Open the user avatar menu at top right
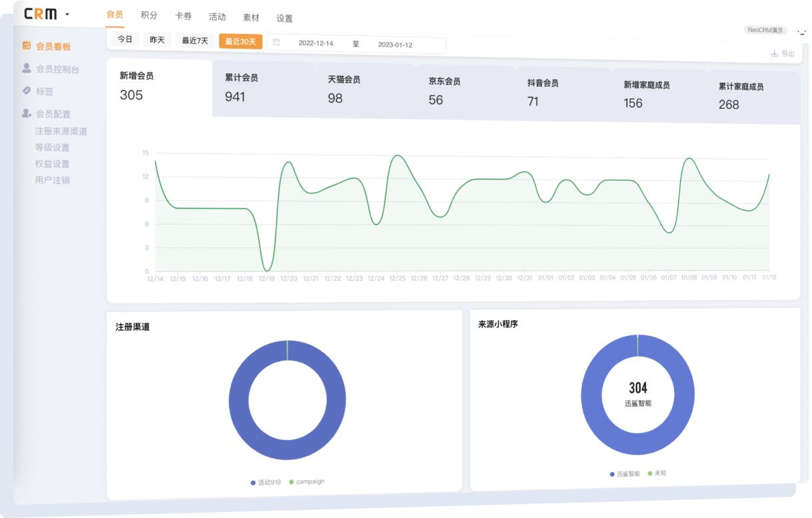Screen dimensions: 812x518 click(801, 31)
